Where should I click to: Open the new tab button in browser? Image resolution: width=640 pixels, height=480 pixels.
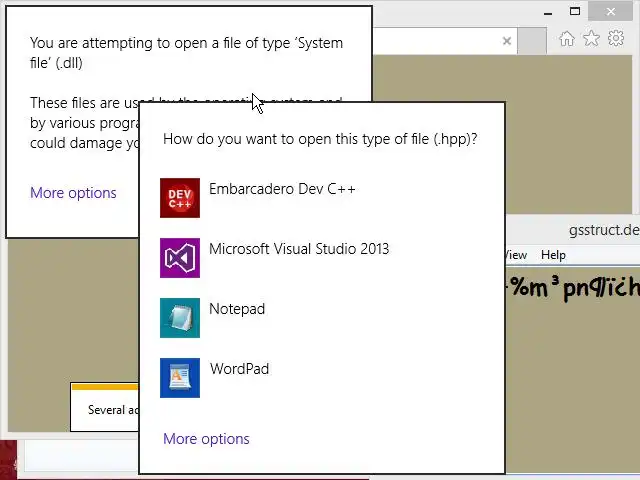pyautogui.click(x=532, y=41)
